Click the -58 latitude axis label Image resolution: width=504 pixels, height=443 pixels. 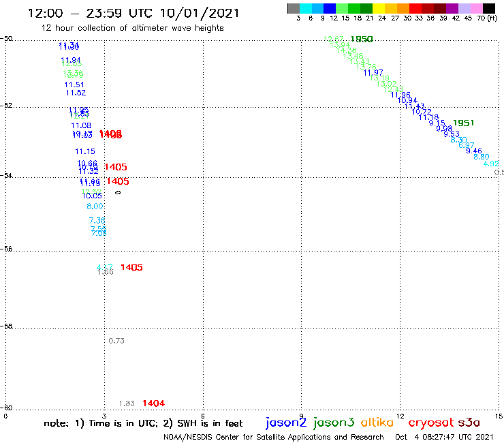click(6, 326)
